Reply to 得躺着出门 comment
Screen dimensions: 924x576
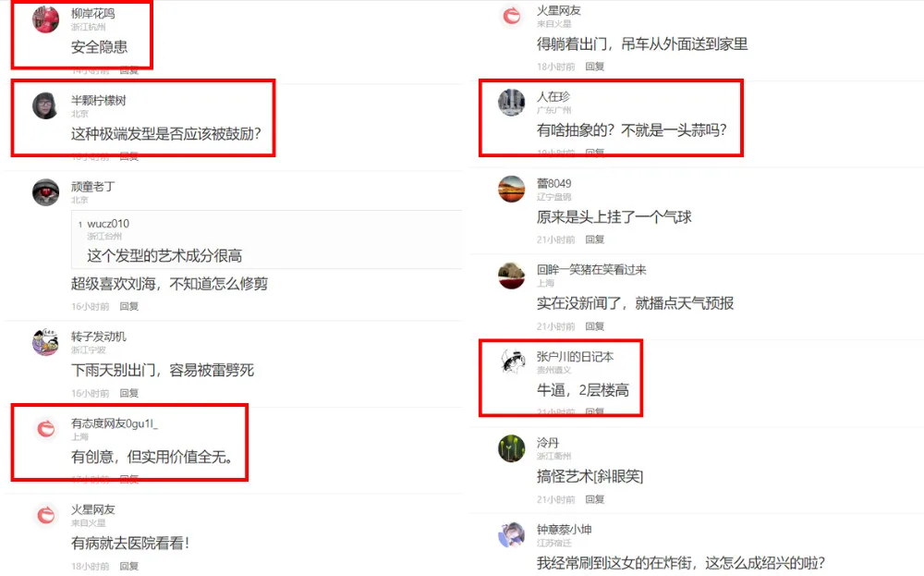[x=594, y=67]
